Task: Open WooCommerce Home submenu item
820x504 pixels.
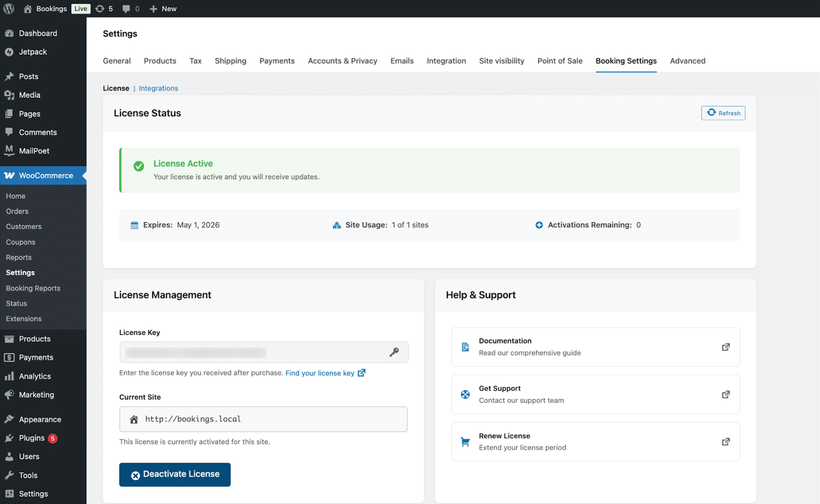Action: point(16,196)
